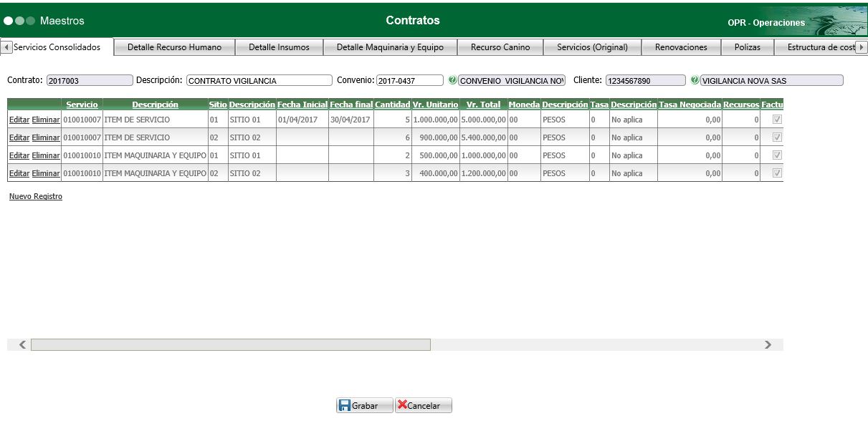The width and height of the screenshot is (868, 431).
Task: Sort by the Servicio column header
Action: (82, 105)
